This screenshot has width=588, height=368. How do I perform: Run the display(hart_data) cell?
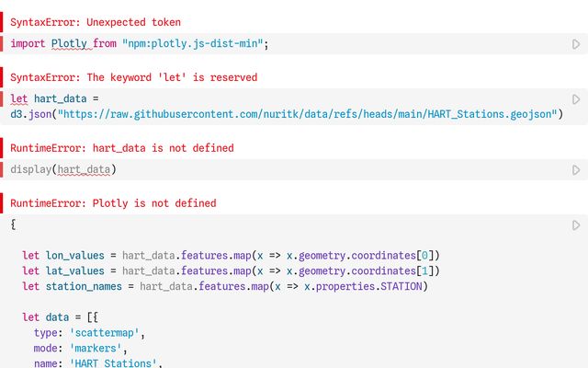(576, 169)
